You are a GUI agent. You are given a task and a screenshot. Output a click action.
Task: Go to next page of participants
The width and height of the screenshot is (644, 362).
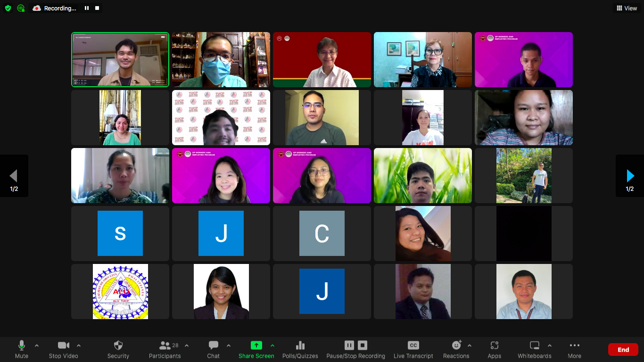[x=630, y=176]
